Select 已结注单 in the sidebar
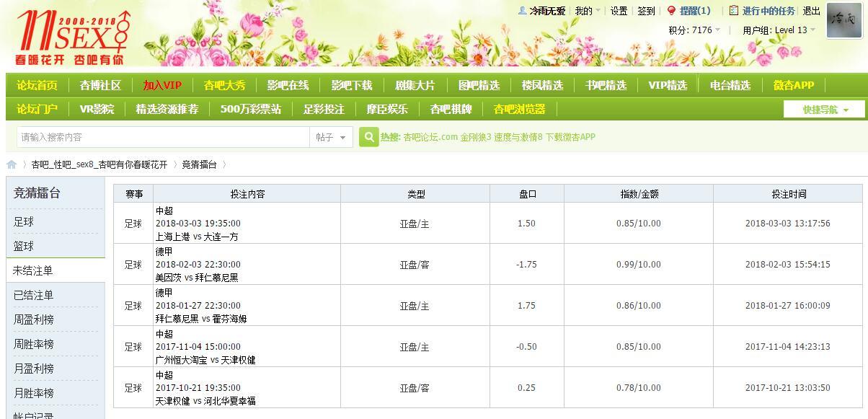 pyautogui.click(x=33, y=296)
